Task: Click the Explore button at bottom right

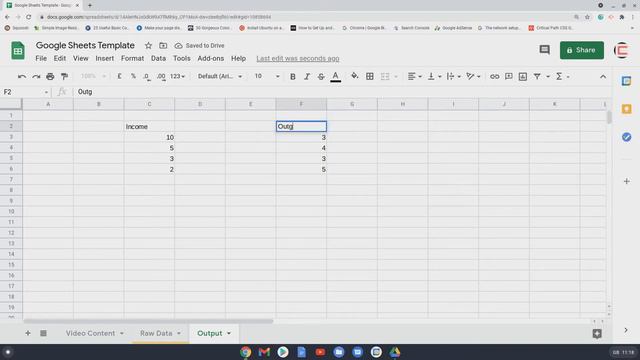Action: [x=597, y=333]
